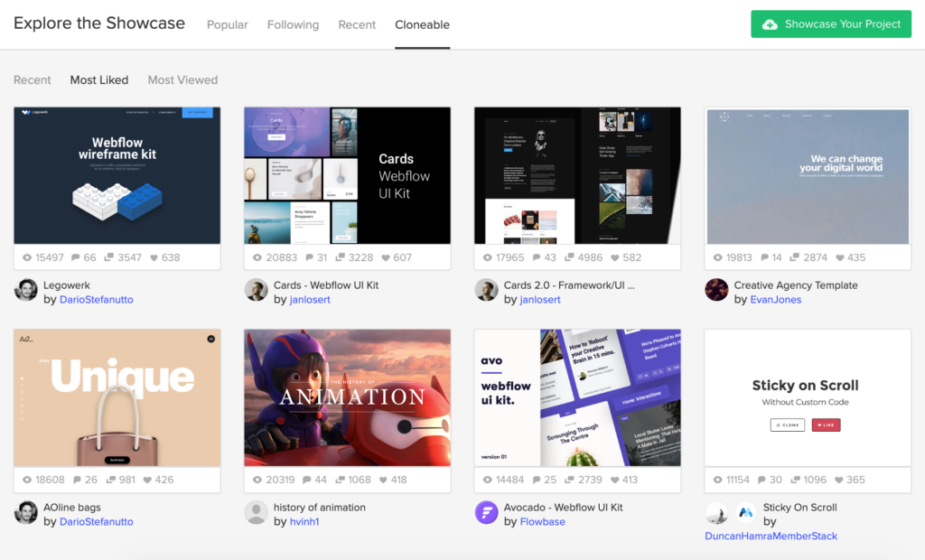Click 'Sticky On Scroll' project title
Image resolution: width=925 pixels, height=560 pixels.
coord(800,509)
